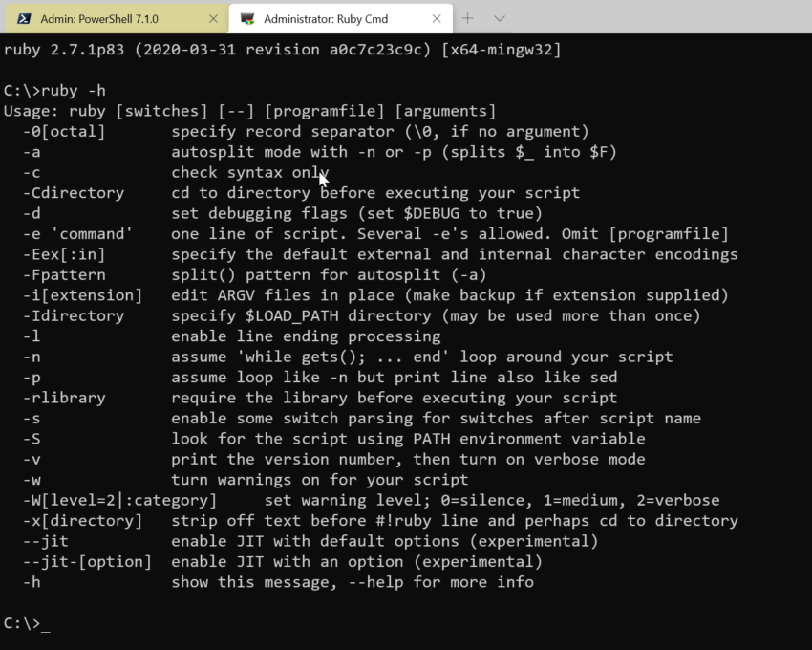
Task: Click the ruby 2.7.1p83 version line
Action: pyautogui.click(x=282, y=50)
